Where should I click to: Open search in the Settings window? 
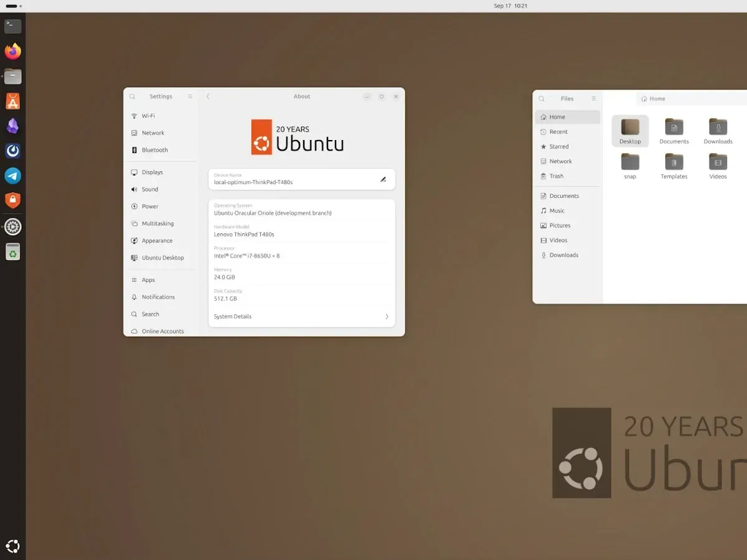click(132, 96)
